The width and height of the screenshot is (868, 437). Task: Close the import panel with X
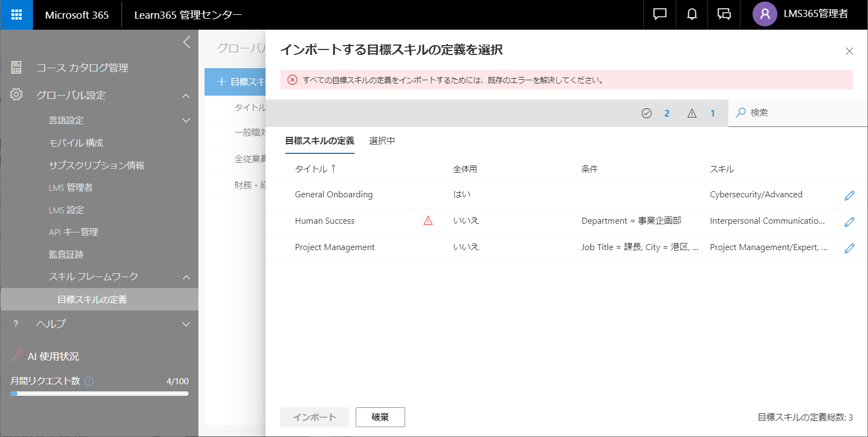pos(849,51)
